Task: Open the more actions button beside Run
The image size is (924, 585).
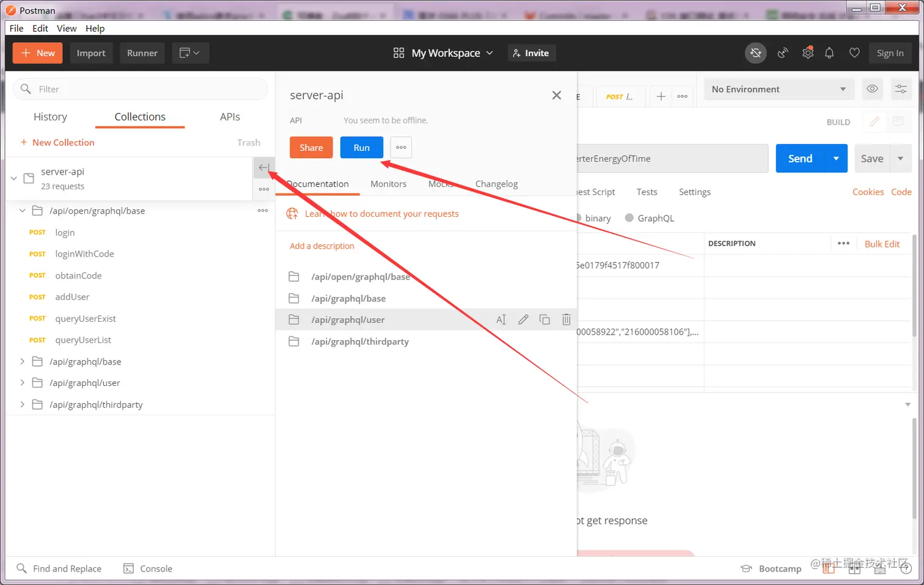Action: 401,148
